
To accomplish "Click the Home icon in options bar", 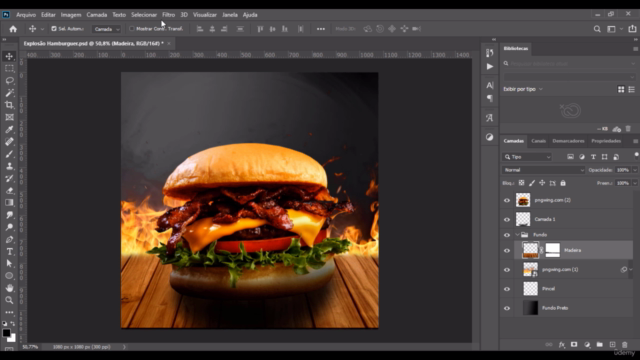I will pyautogui.click(x=13, y=29).
